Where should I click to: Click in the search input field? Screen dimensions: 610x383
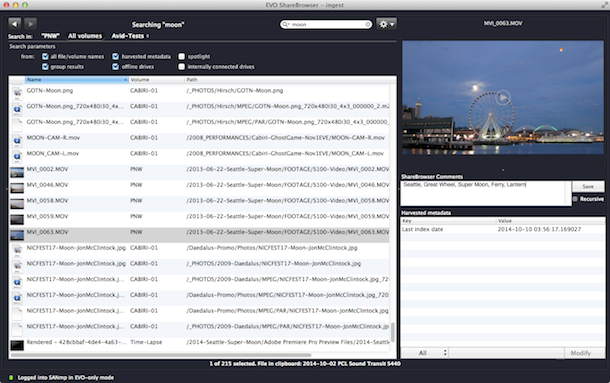[327, 25]
